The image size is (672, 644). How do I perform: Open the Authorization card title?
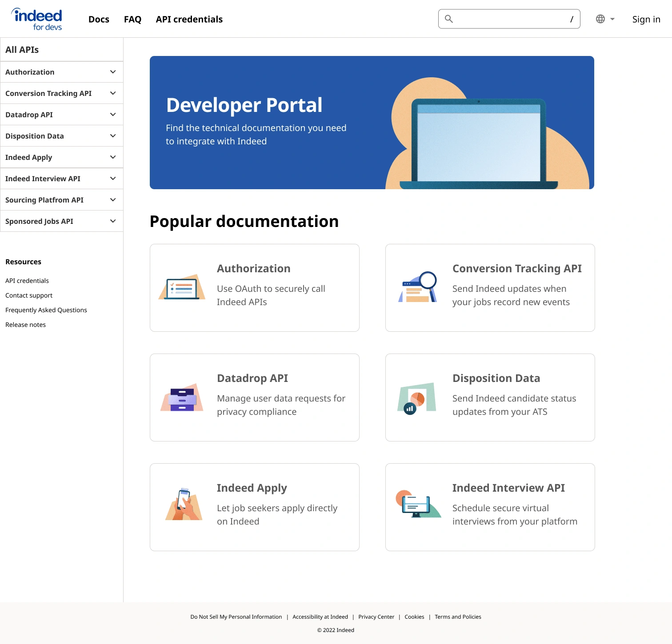254,269
